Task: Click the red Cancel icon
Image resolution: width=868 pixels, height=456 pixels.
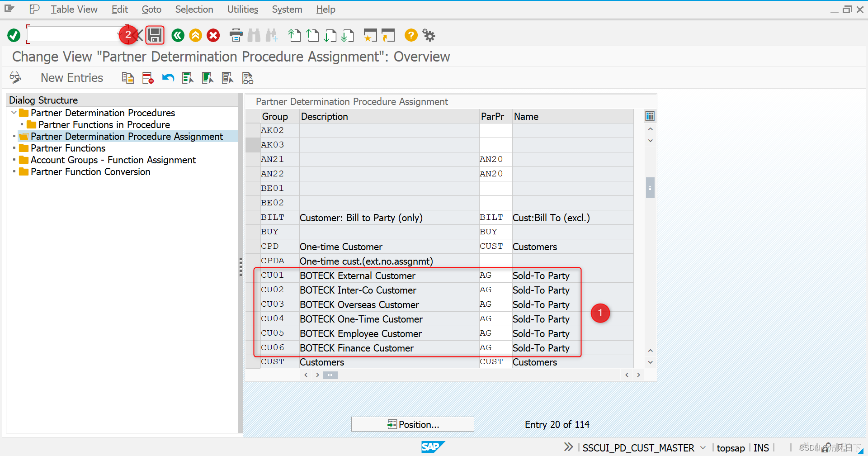Action: tap(213, 35)
